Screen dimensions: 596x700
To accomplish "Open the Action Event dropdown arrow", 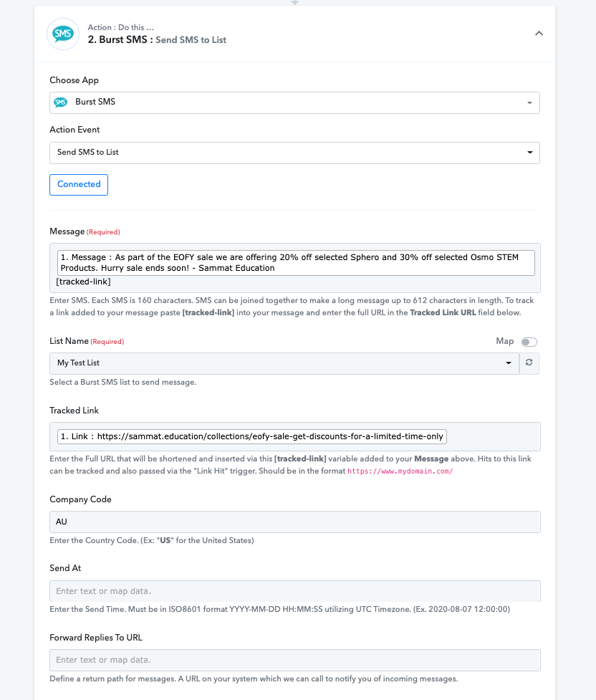I will pos(530,152).
